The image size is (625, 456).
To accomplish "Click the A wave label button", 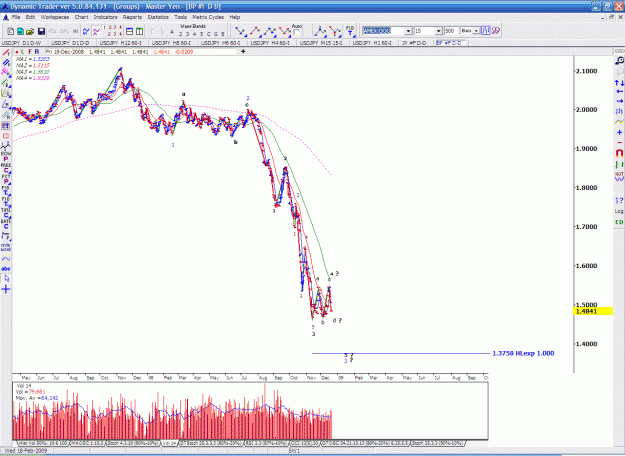I will point(172,32).
